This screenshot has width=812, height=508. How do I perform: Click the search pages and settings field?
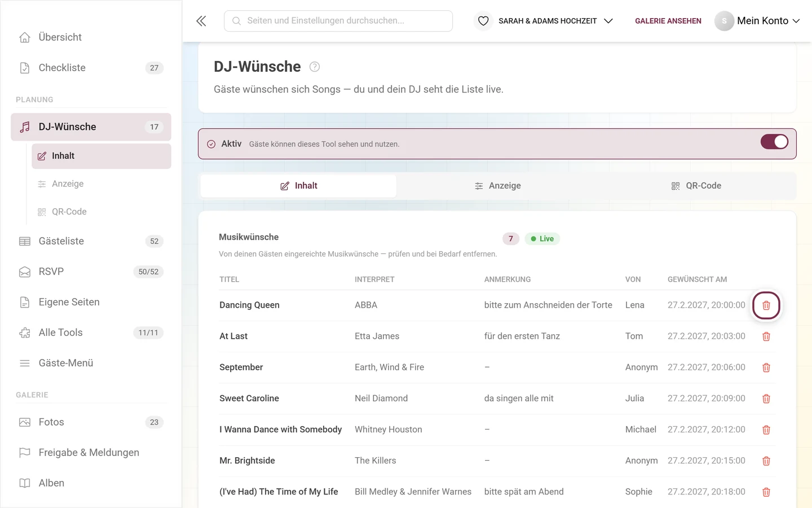(x=338, y=21)
